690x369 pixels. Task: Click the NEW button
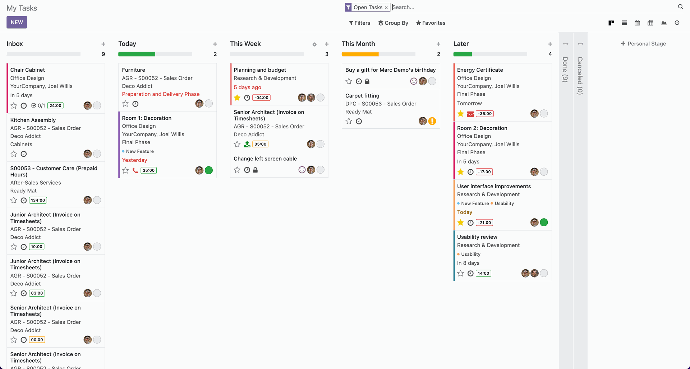(17, 22)
